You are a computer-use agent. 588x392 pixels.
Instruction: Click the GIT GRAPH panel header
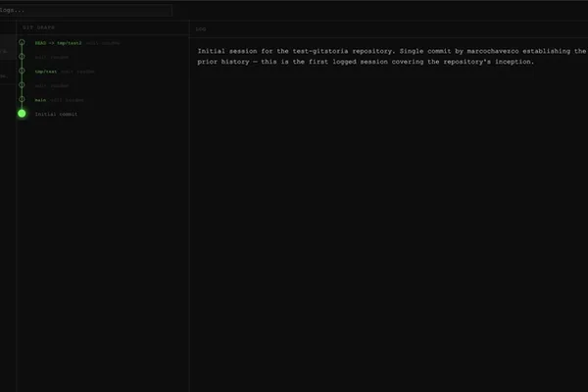point(38,27)
